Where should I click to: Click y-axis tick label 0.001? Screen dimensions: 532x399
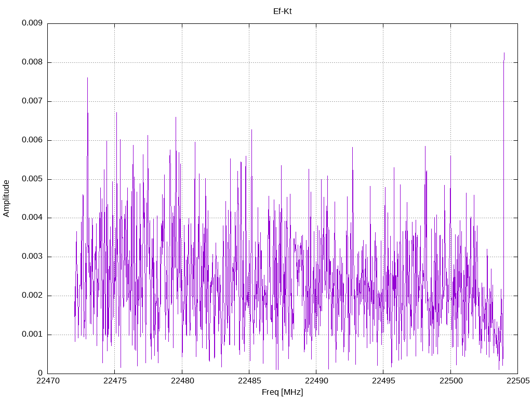click(32, 335)
